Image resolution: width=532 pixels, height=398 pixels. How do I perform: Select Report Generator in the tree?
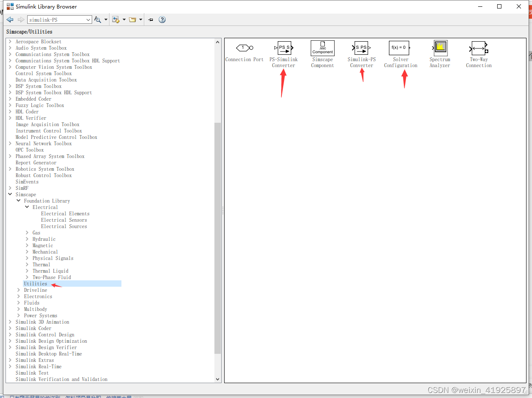(x=36, y=163)
